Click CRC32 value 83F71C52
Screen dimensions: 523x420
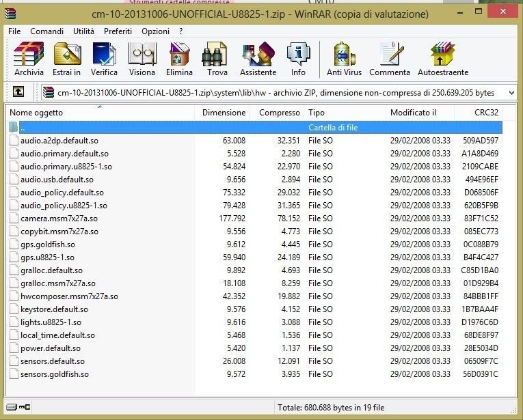tap(481, 219)
